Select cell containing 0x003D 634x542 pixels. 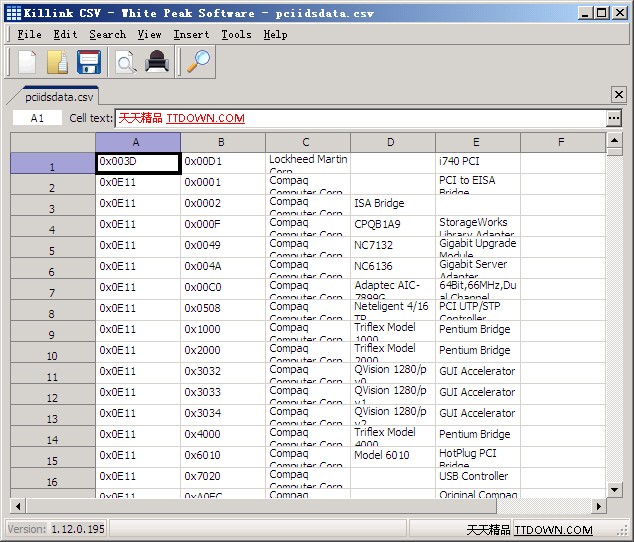pyautogui.click(x=138, y=163)
